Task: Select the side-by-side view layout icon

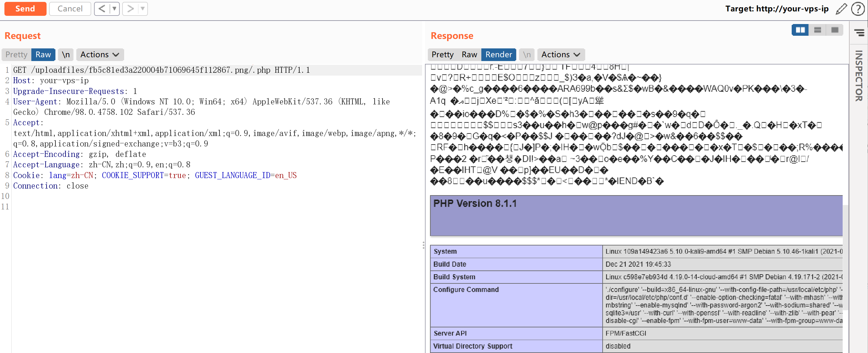Action: click(800, 30)
